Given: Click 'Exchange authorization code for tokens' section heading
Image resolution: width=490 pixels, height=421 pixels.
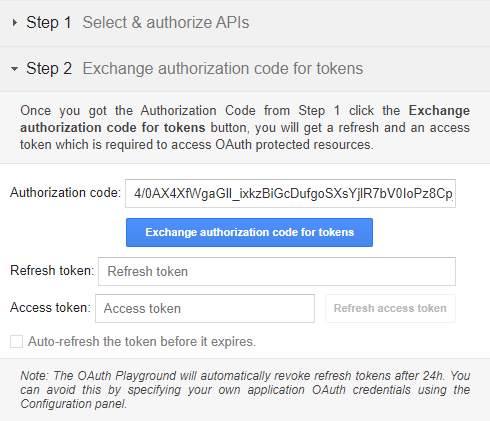Looking at the screenshot, I should 223,69.
